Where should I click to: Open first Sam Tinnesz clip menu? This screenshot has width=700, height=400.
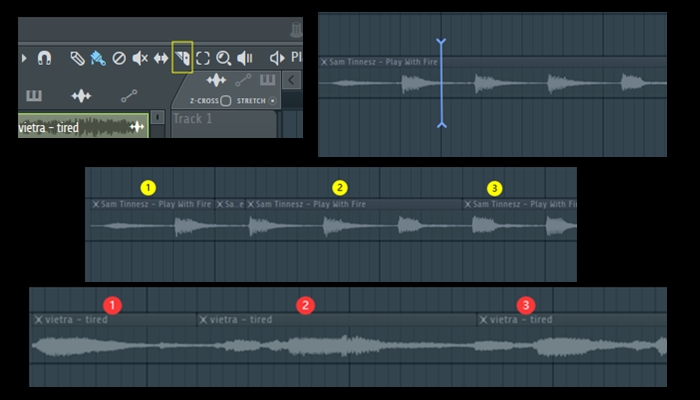click(95, 204)
